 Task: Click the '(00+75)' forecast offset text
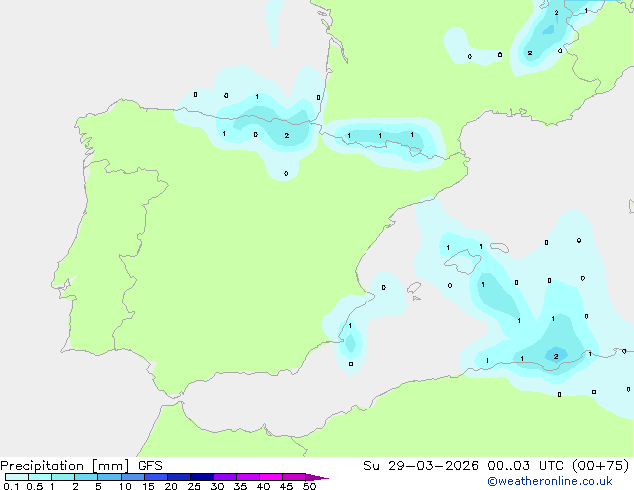point(601,466)
